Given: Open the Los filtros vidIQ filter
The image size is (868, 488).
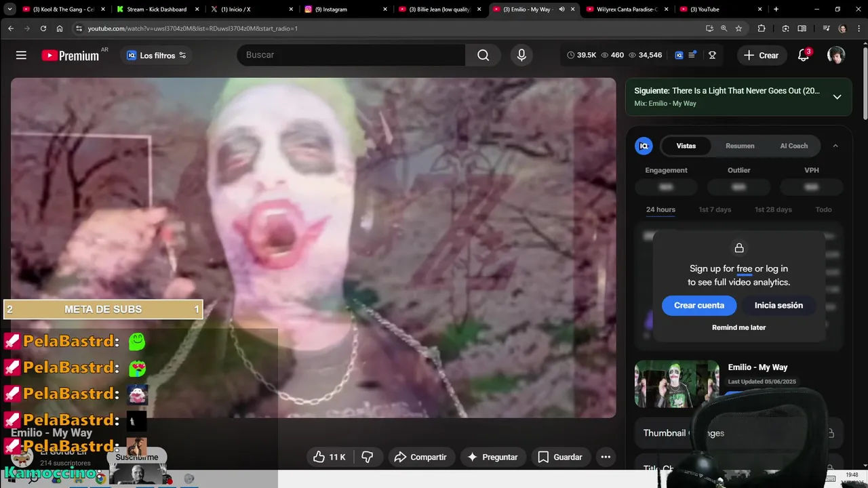Looking at the screenshot, I should click(x=157, y=56).
